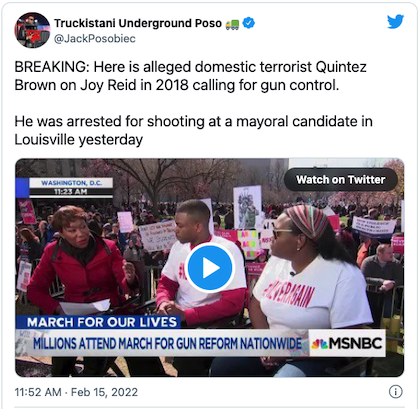Viewport: 420px width, 409px height.
Task: Open the Jack Posobiec profile avatar
Action: [32, 30]
